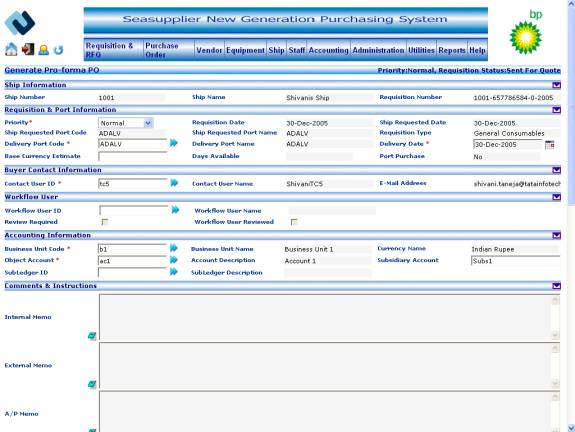Open the Administration menu
Image resolution: width=575 pixels, height=432 pixels.
tap(378, 50)
